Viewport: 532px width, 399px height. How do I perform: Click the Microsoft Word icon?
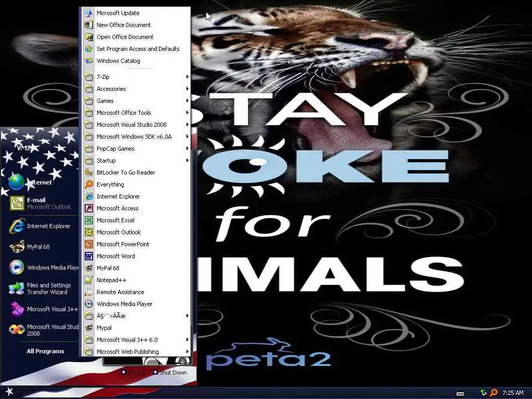(88, 256)
